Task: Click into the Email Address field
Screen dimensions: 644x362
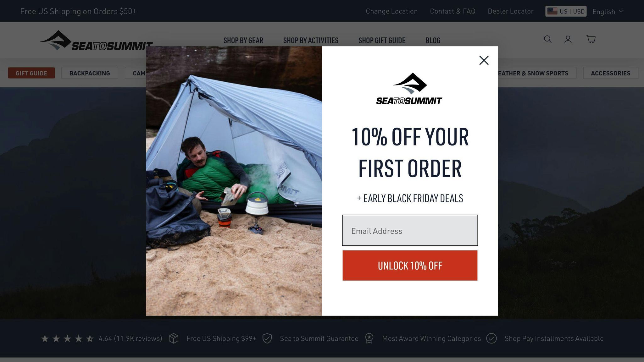Action: click(410, 230)
